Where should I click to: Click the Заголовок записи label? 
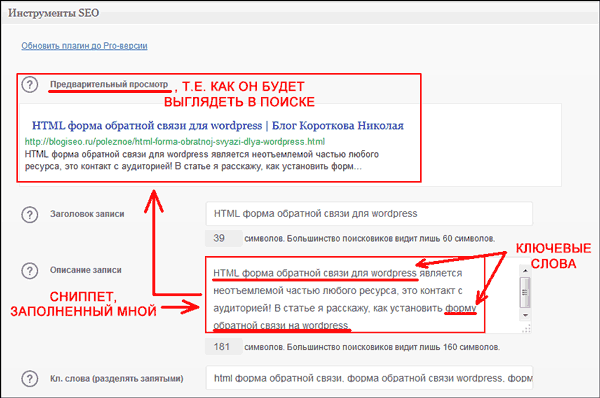(87, 214)
